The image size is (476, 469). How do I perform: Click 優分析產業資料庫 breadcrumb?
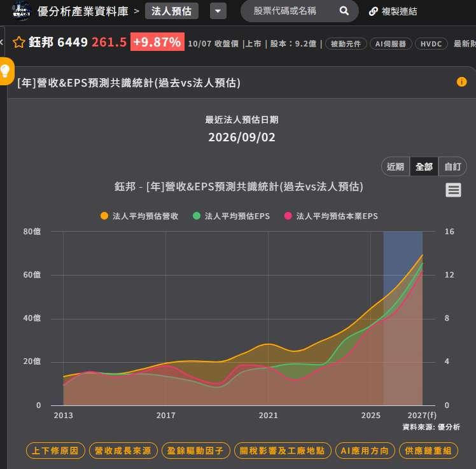[83, 11]
